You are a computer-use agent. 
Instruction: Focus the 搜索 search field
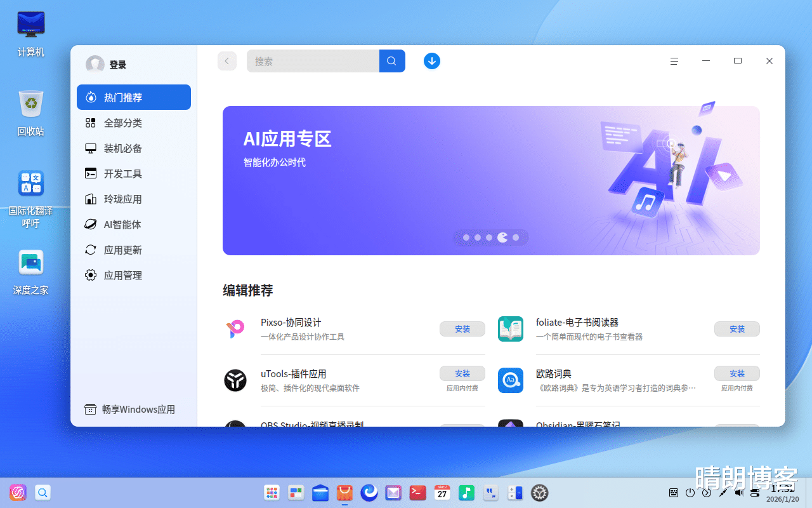click(x=313, y=61)
